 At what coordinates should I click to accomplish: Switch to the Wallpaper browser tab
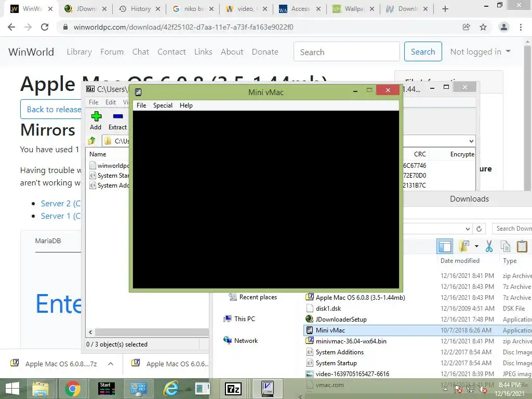coord(354,9)
